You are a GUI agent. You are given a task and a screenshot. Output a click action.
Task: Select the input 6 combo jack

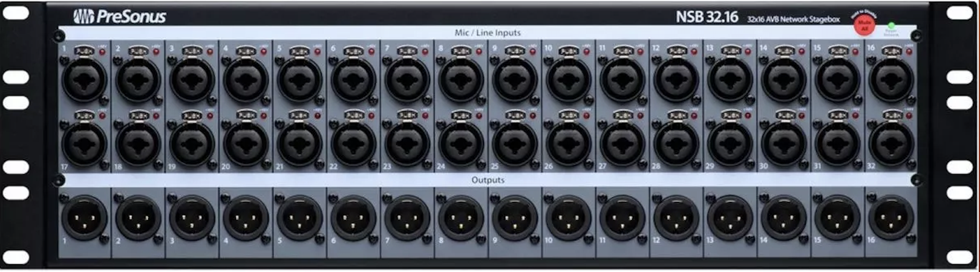pyautogui.click(x=353, y=80)
